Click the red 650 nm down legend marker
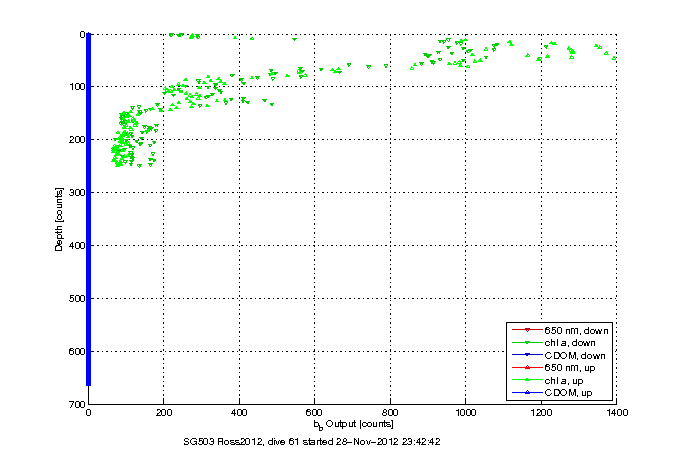Viewport: 681px width, 454px height. pyautogui.click(x=525, y=330)
